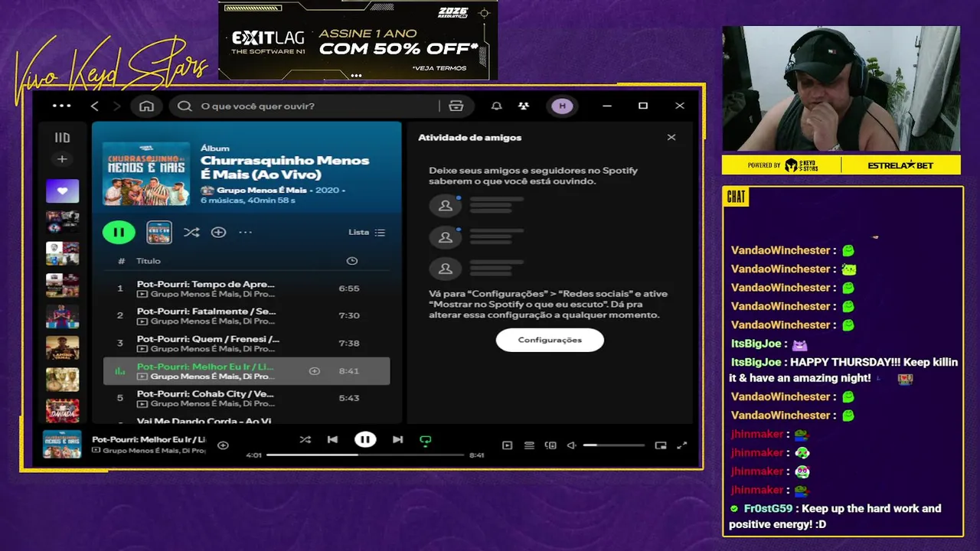This screenshot has height=551, width=980.
Task: Click ItsBigJoe 'HAPPY THURSDAY' chat message
Action: [x=843, y=370]
